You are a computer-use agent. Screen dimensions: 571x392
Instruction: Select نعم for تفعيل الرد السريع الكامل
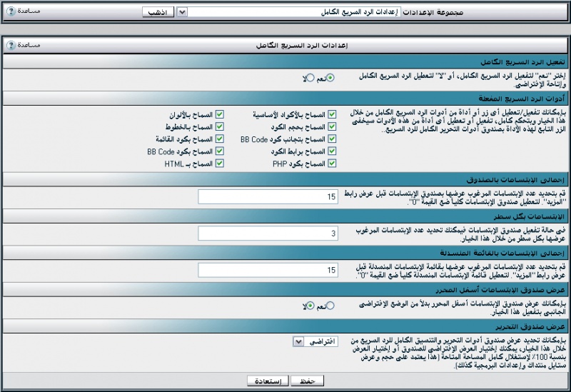330,78
